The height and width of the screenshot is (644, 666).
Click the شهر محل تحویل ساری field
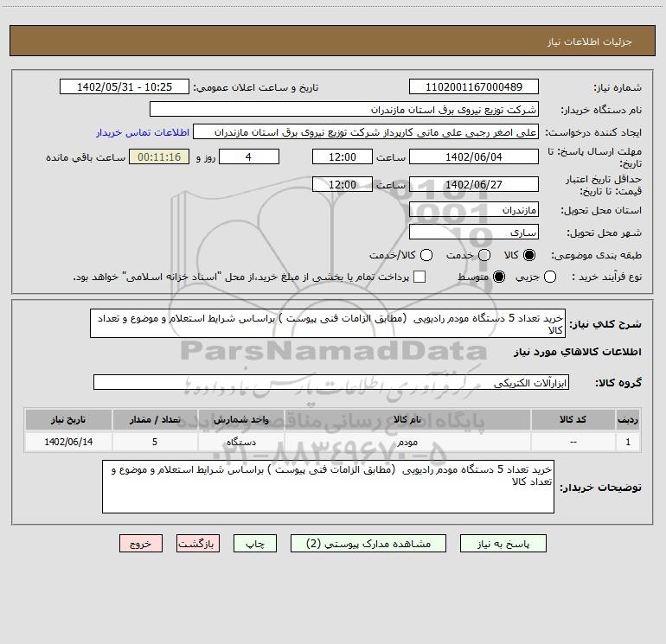tap(474, 233)
